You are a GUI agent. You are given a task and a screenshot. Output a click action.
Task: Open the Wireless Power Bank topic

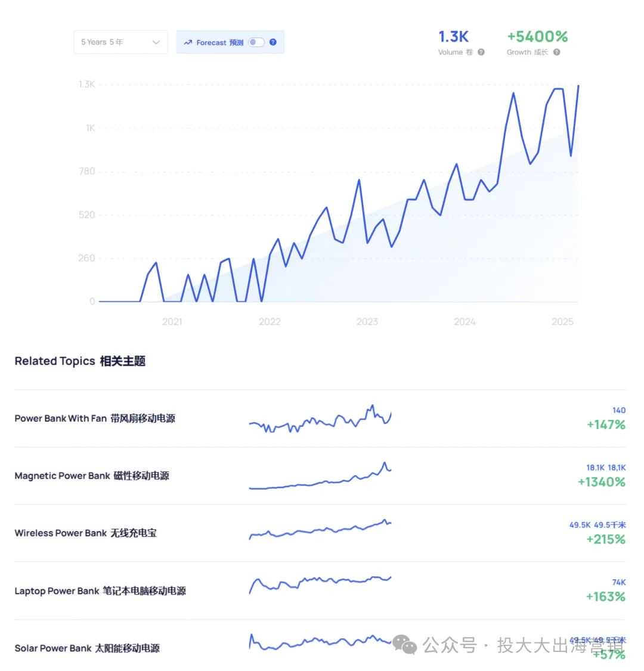86,533
